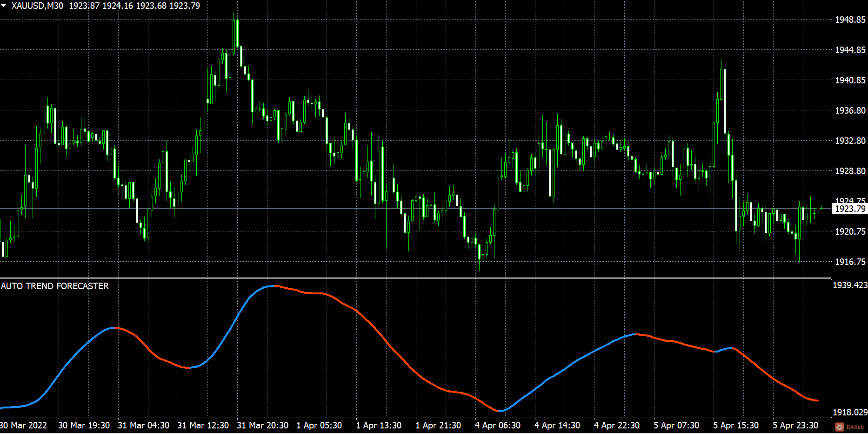
Task: Click the 1932.80 price scale label
Action: click(x=850, y=141)
